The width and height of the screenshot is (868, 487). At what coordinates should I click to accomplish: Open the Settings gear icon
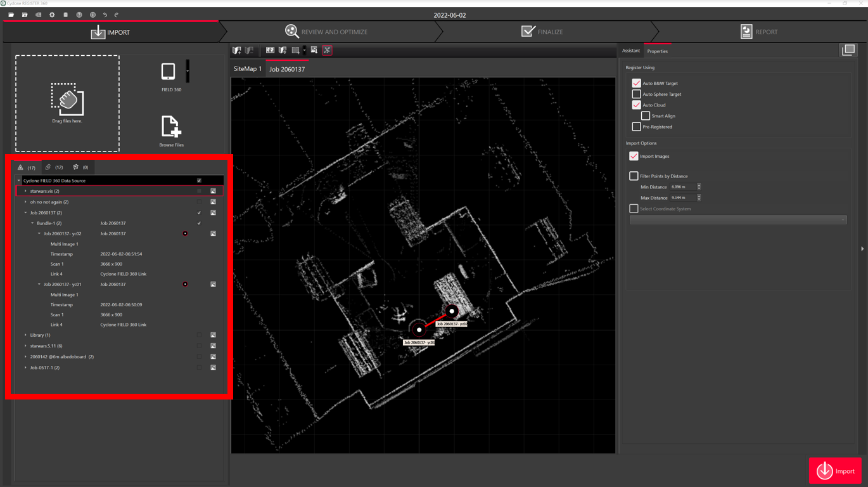(x=51, y=15)
